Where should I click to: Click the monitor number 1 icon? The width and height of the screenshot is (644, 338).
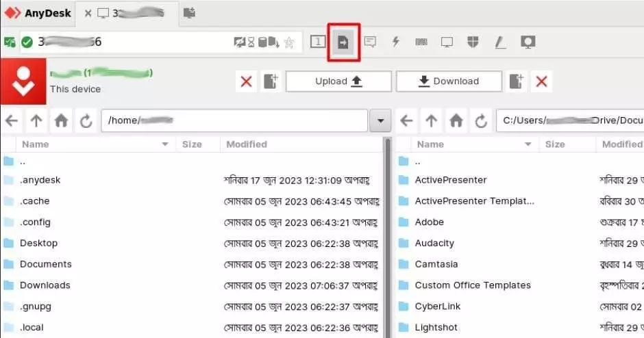click(318, 42)
